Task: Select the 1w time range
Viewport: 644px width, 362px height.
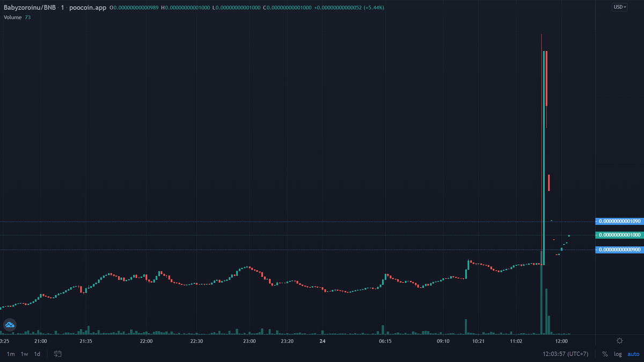Action: pos(25,354)
